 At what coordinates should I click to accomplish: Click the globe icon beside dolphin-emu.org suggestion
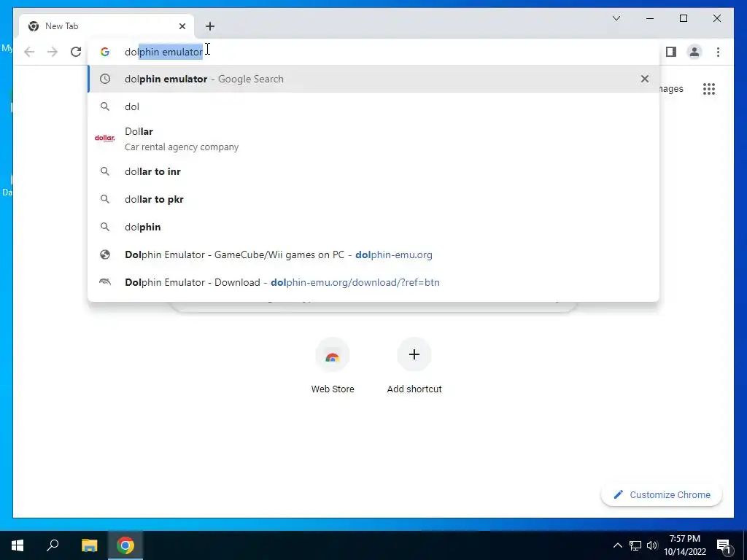105,254
